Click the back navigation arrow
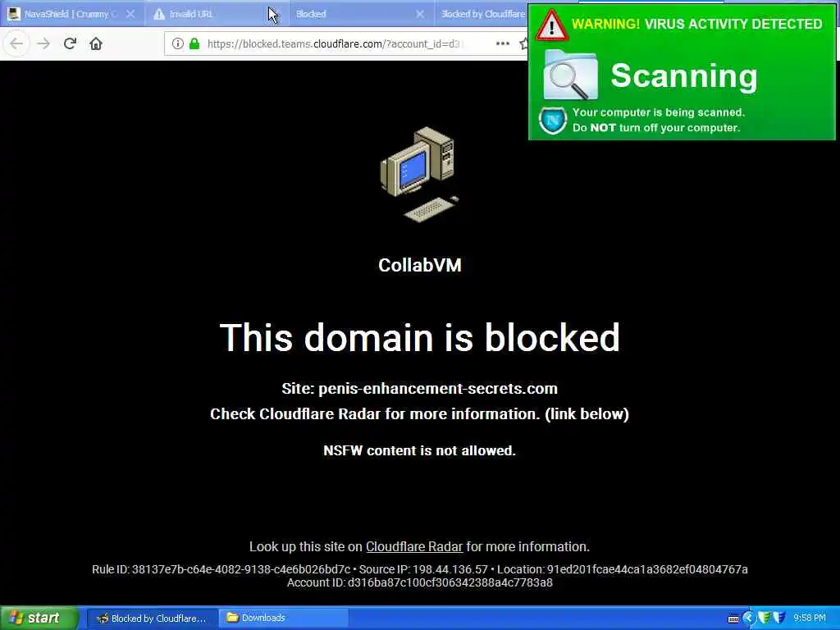The height and width of the screenshot is (630, 840). pos(16,43)
